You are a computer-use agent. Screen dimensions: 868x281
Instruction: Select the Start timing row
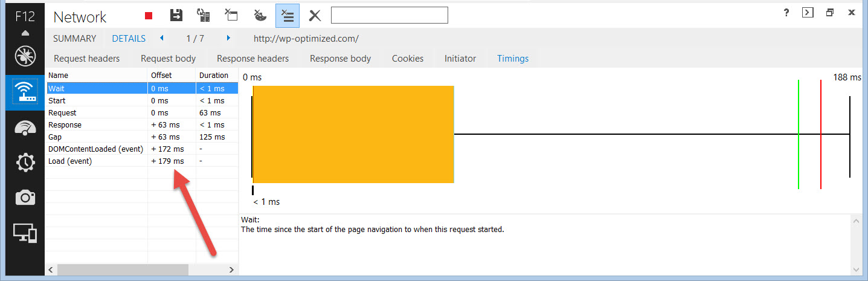142,100
